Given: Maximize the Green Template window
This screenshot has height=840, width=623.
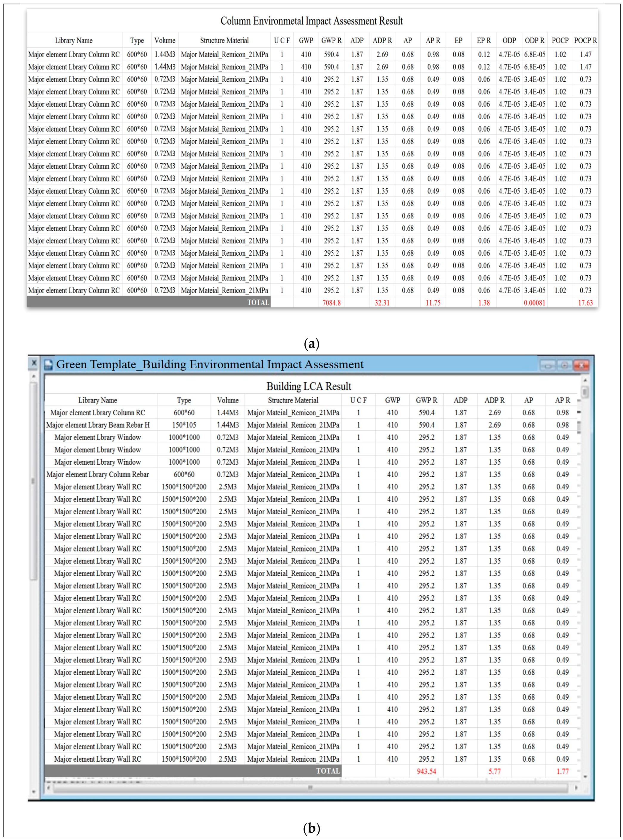Looking at the screenshot, I should click(565, 365).
